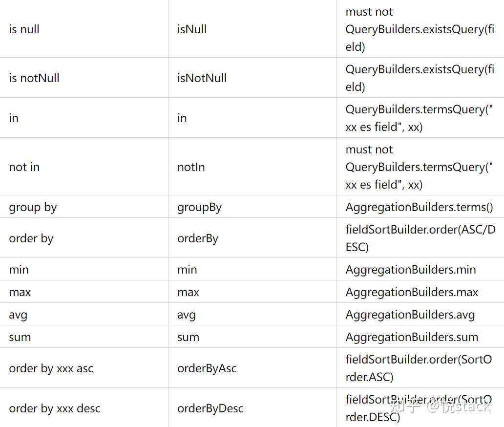Screen dimensions: 504x427
Task: Click the AggregationBuilders.max cell
Action: tap(412, 292)
